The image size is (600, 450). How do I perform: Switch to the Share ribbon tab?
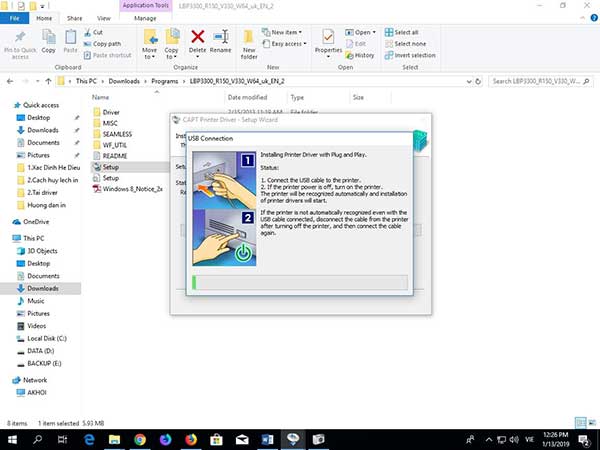[x=74, y=18]
